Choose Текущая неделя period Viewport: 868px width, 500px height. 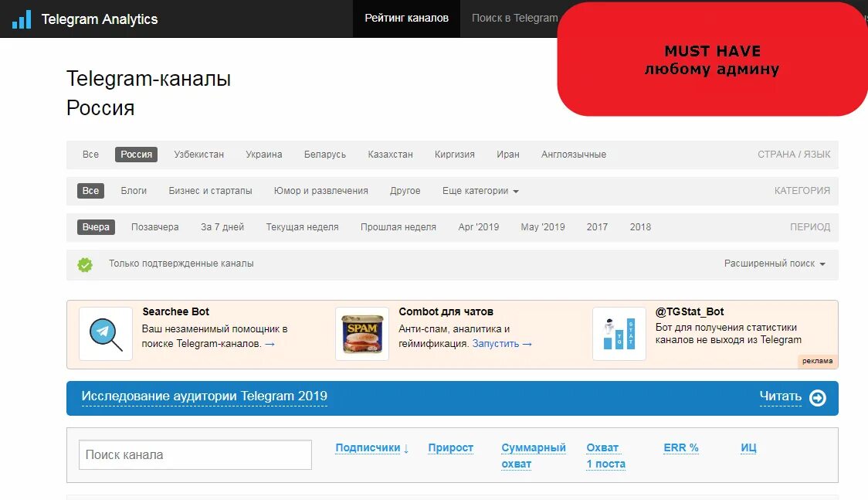tap(302, 227)
